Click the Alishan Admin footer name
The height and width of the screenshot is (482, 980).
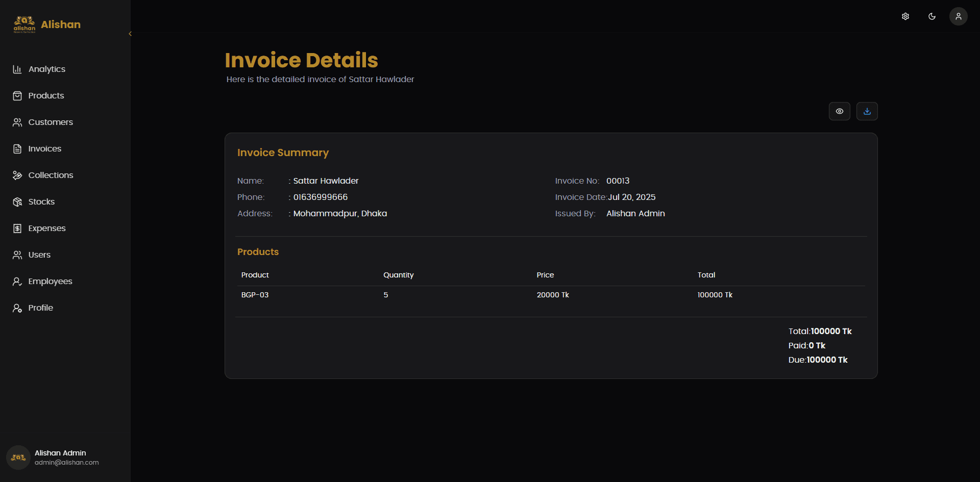[60, 453]
